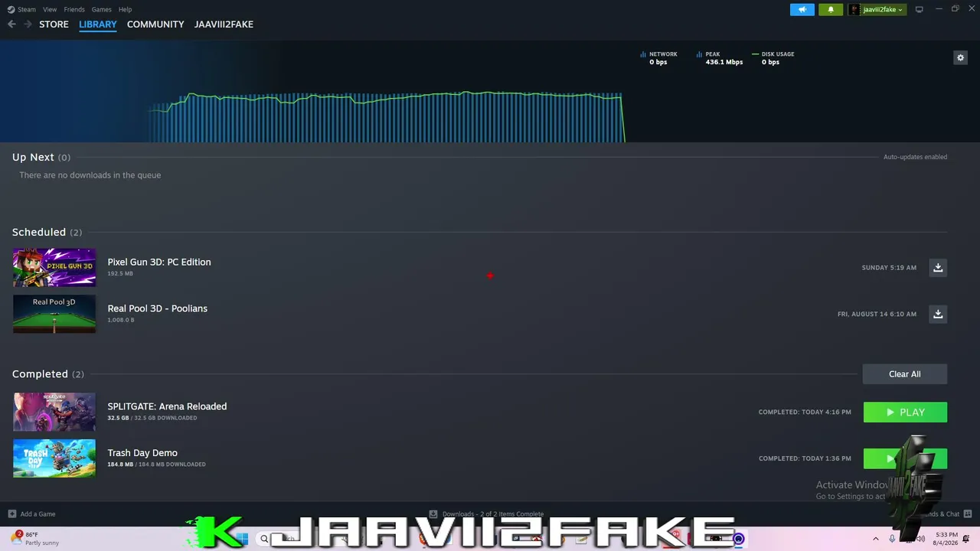Image resolution: width=980 pixels, height=551 pixels.
Task: Switch to the STORE tab
Action: click(54, 24)
